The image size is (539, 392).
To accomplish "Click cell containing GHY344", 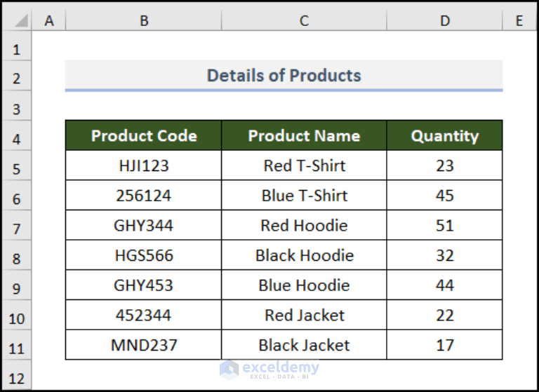I will tap(144, 225).
